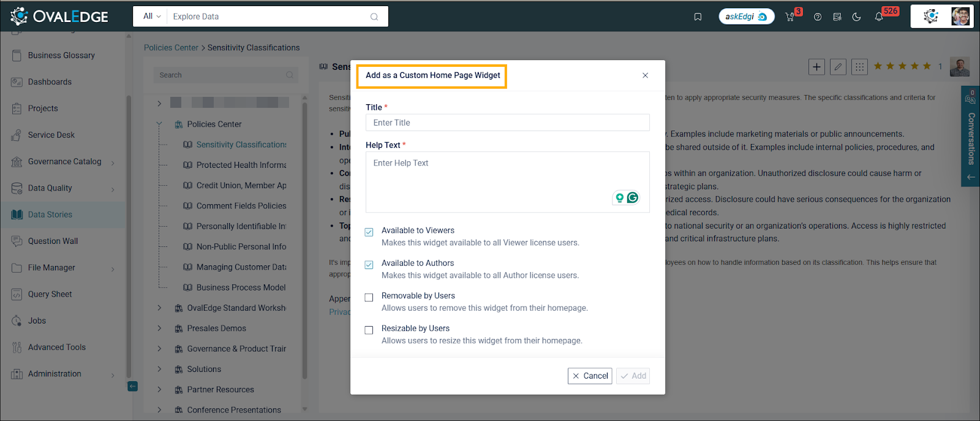The width and height of the screenshot is (980, 421).
Task: Open Business Glossary in sidebar
Action: pyautogui.click(x=61, y=55)
